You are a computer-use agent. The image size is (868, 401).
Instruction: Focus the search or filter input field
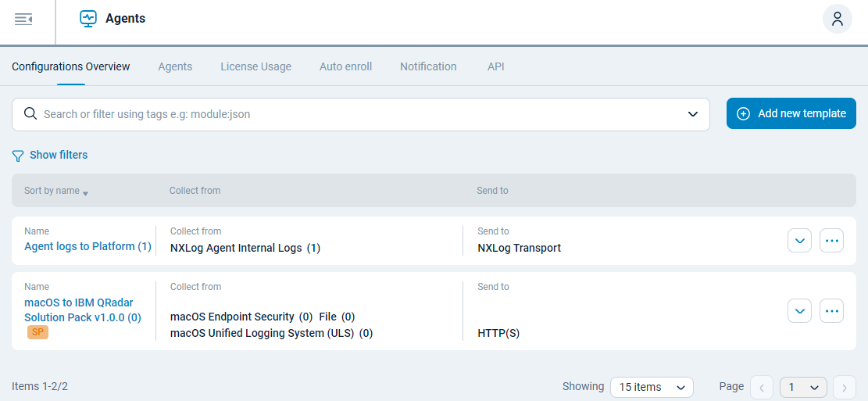tap(359, 114)
